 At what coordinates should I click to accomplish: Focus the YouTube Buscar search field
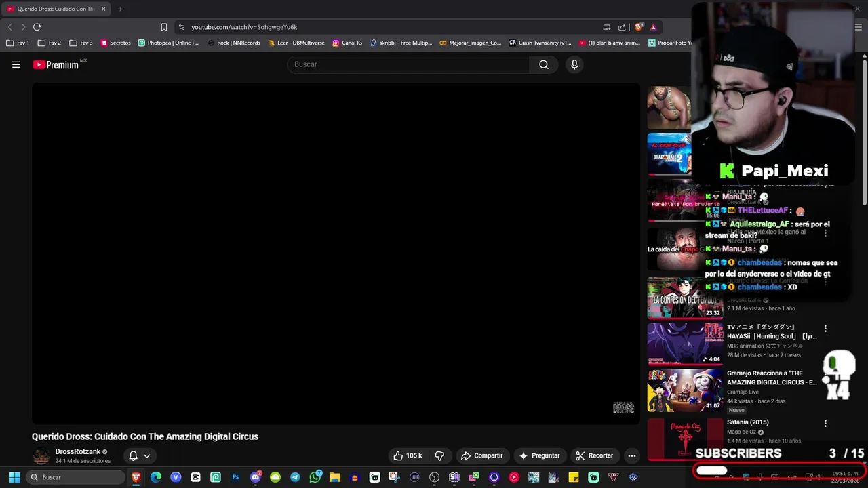[408, 64]
